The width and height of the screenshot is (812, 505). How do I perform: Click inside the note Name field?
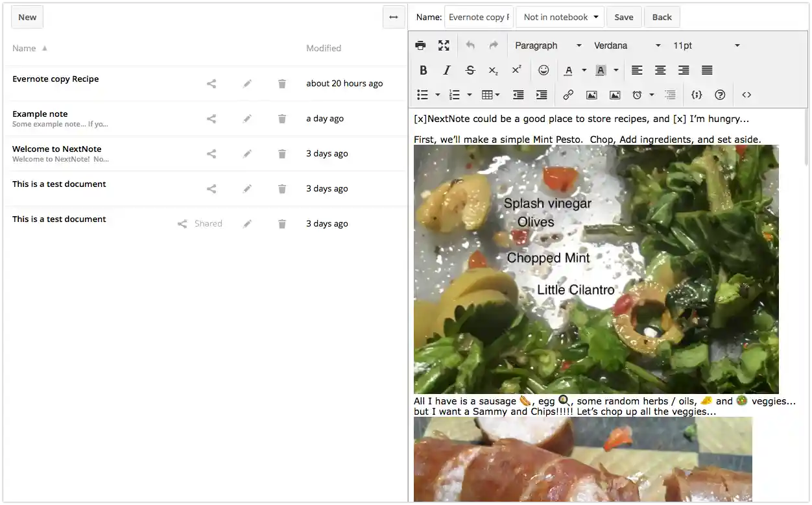click(479, 17)
